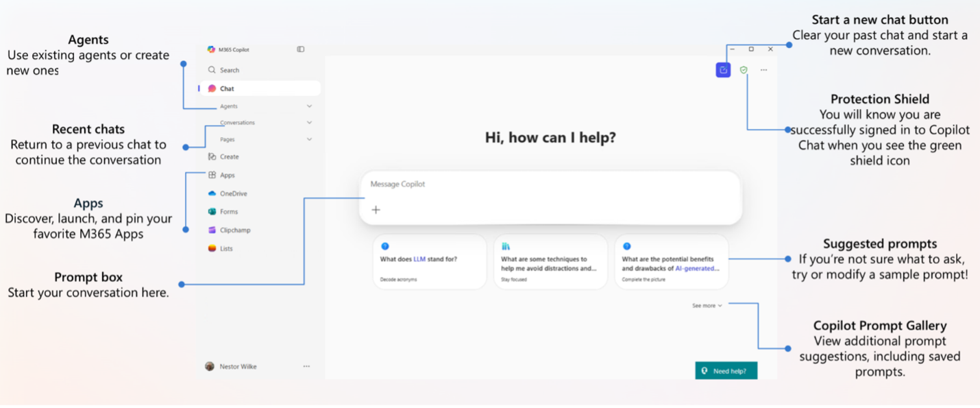Open the OneDrive app
The image size is (980, 408).
click(233, 194)
